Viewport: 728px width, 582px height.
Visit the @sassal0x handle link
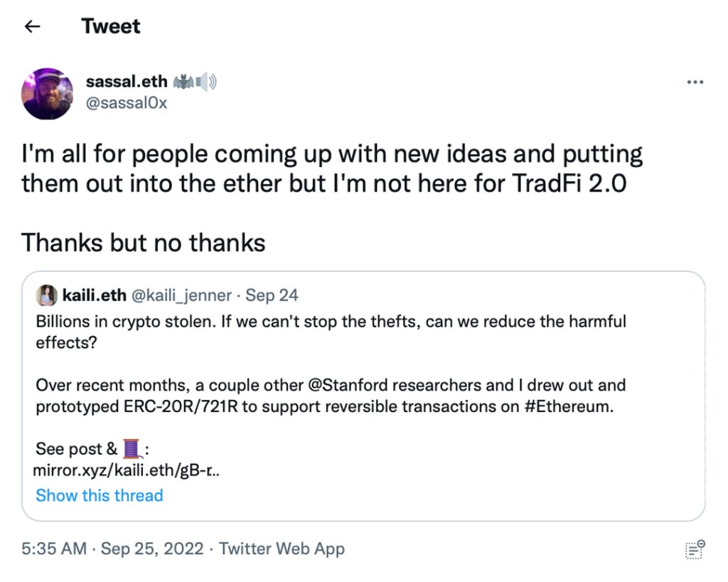(126, 102)
